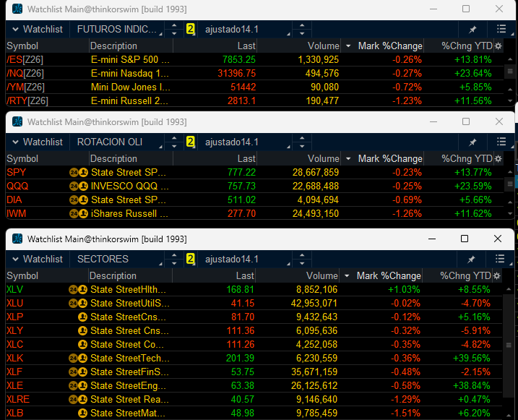Click XLF volume 35,671,159

[x=314, y=372]
